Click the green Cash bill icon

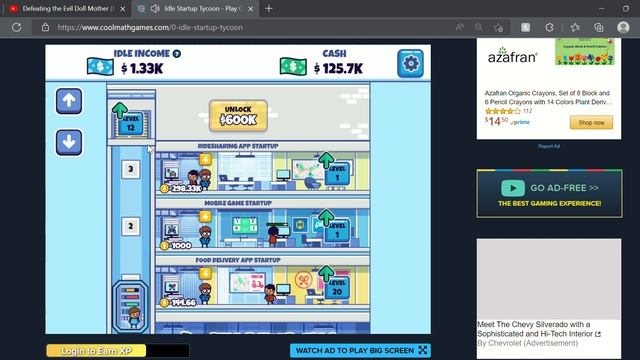tap(293, 67)
